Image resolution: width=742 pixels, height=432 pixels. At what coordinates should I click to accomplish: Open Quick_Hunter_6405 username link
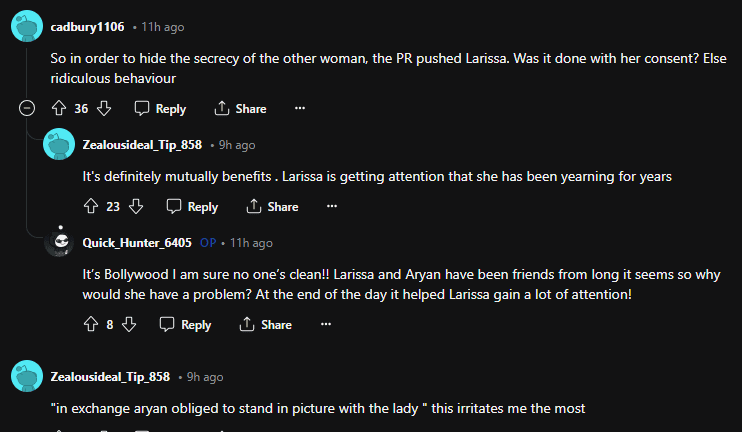pos(137,243)
